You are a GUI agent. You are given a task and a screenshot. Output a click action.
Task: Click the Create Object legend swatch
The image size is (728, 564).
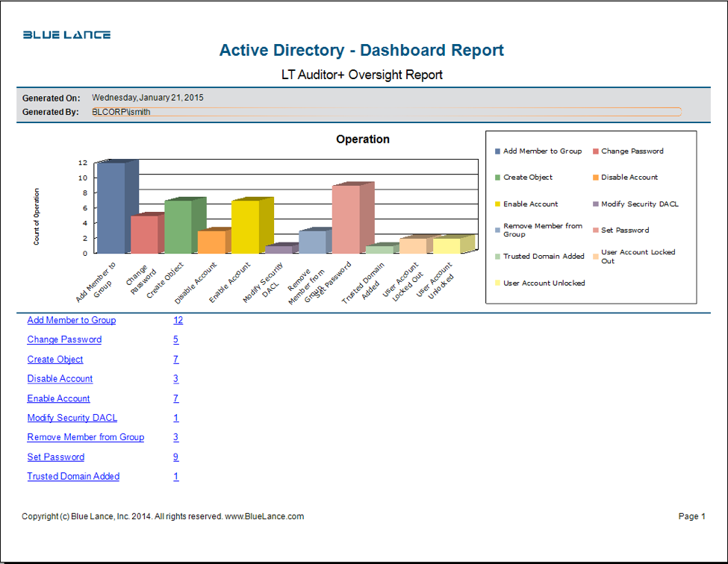click(498, 177)
